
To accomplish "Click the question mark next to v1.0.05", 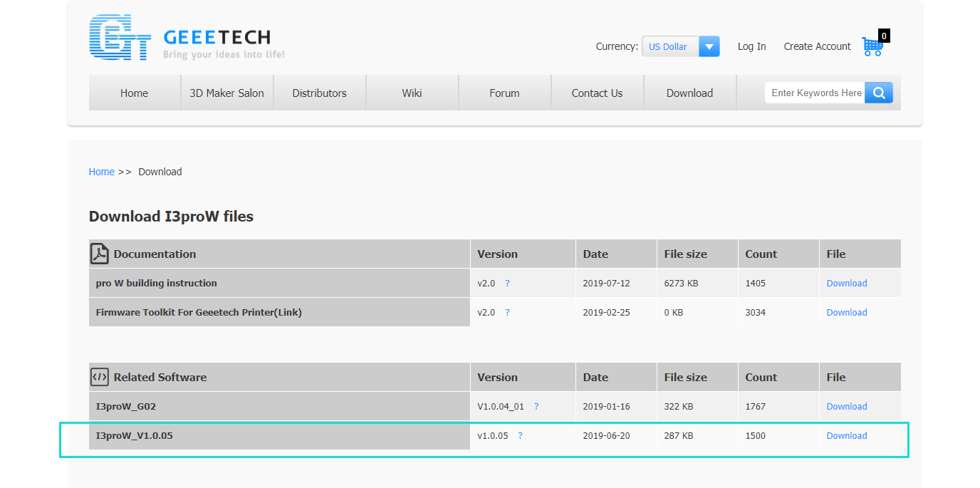I will [520, 435].
